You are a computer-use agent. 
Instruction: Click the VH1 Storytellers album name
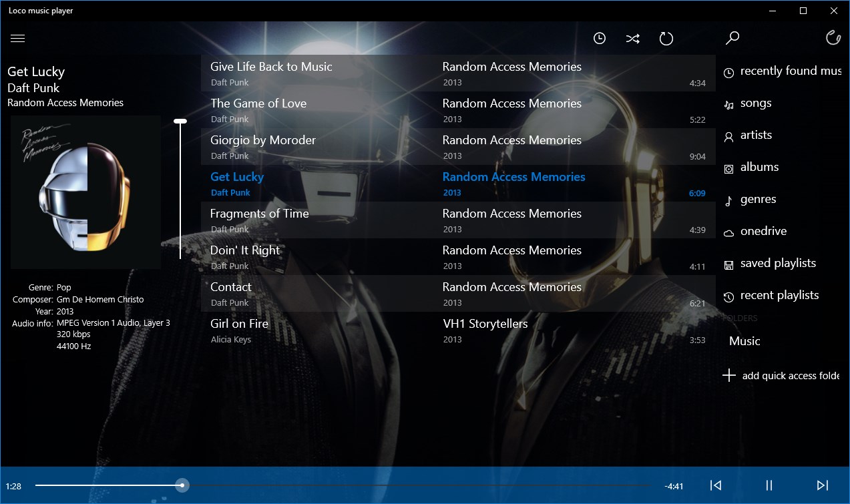click(485, 324)
